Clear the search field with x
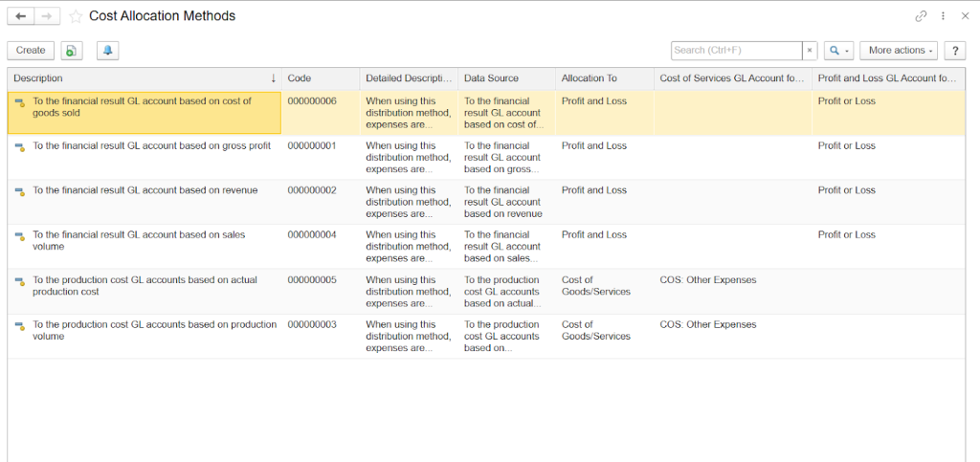Viewport: 980px width, 462px height. (810, 51)
